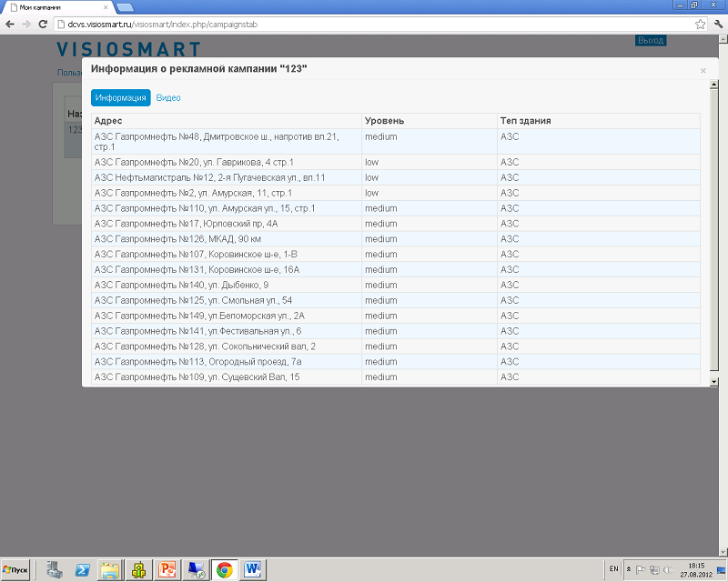Click the EN language indicator

click(613, 569)
